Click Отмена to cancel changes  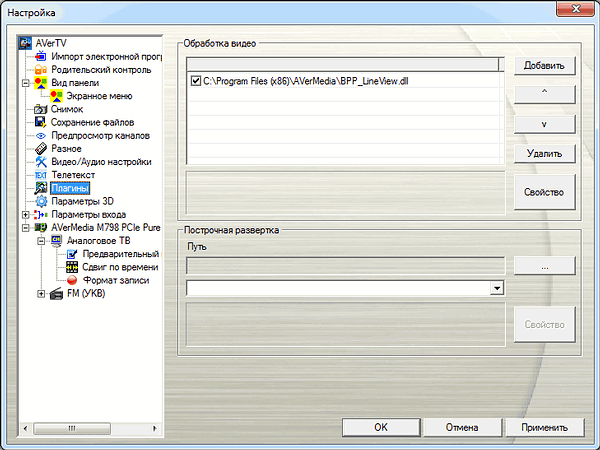pos(462,427)
